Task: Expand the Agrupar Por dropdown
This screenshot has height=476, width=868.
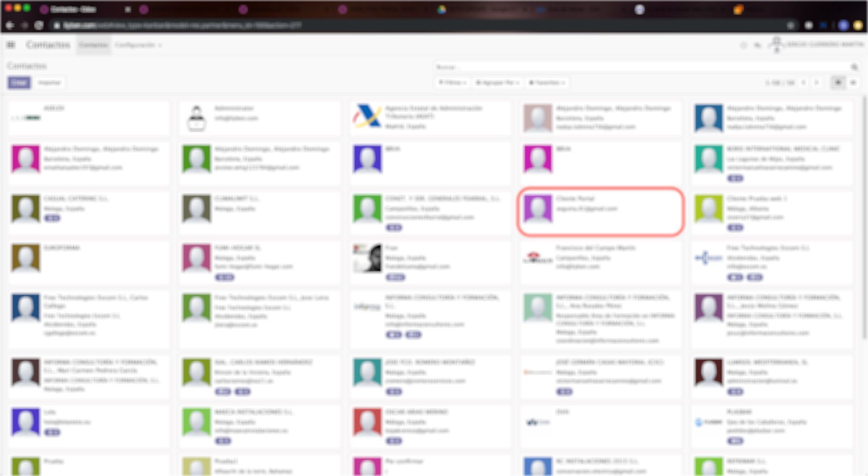Action: click(497, 83)
